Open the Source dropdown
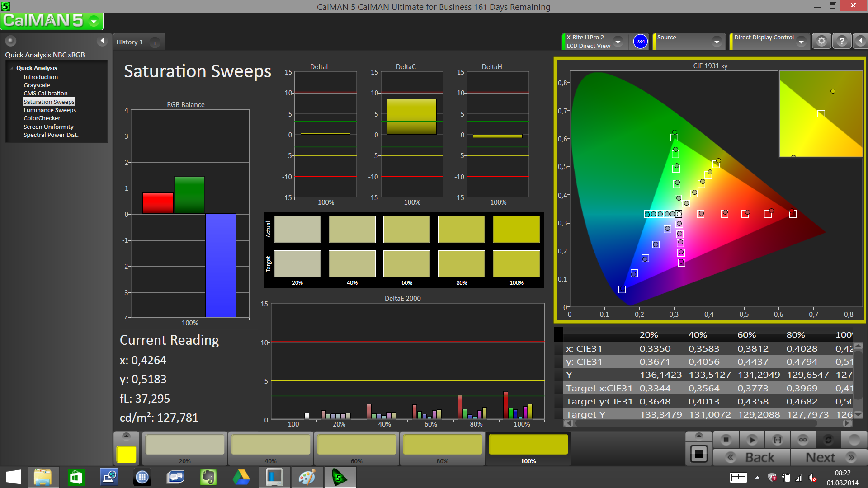 [716, 42]
